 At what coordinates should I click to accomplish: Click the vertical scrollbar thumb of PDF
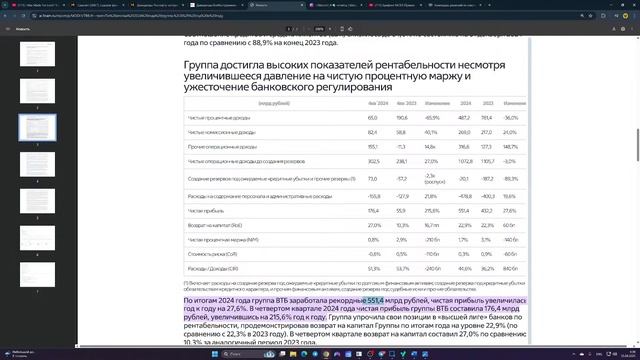(x=638, y=145)
